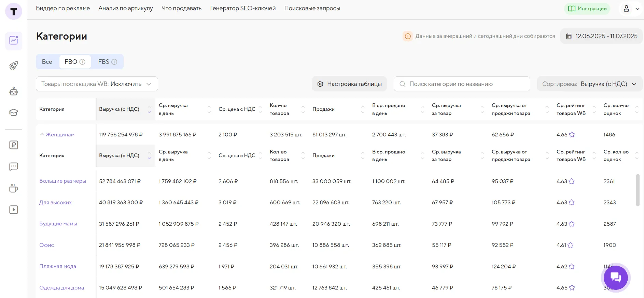This screenshot has height=298, width=644.
Task: Open the ruble sign sidebar icon
Action: pyautogui.click(x=14, y=145)
